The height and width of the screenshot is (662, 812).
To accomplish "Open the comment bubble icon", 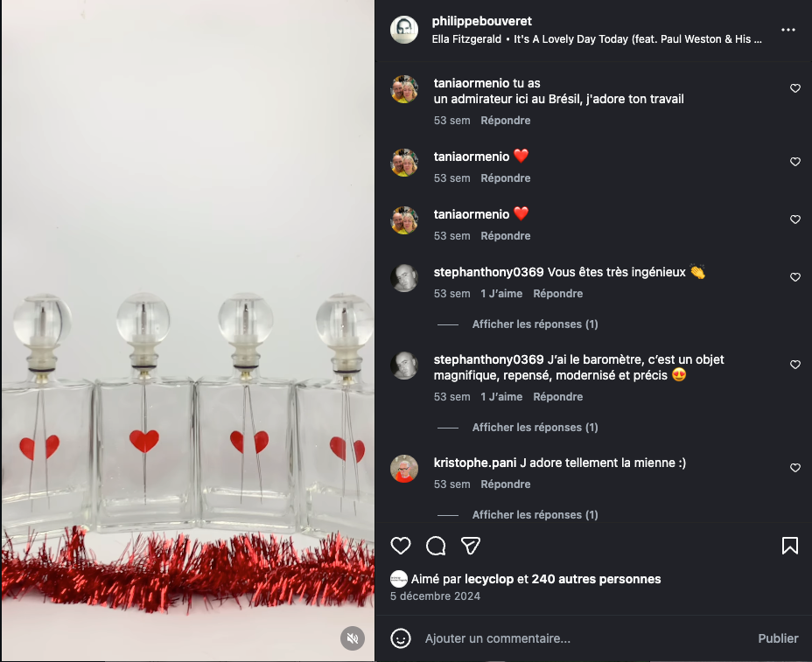I will pos(436,546).
